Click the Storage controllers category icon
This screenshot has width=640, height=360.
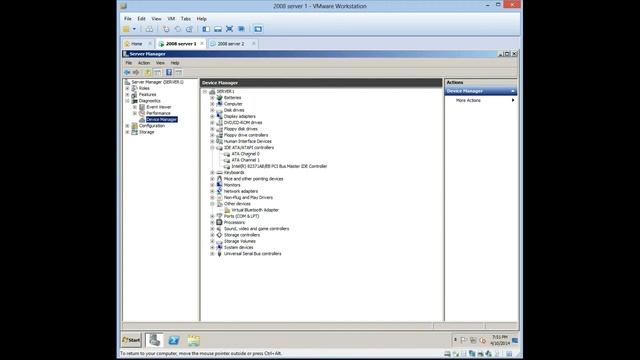click(219, 235)
